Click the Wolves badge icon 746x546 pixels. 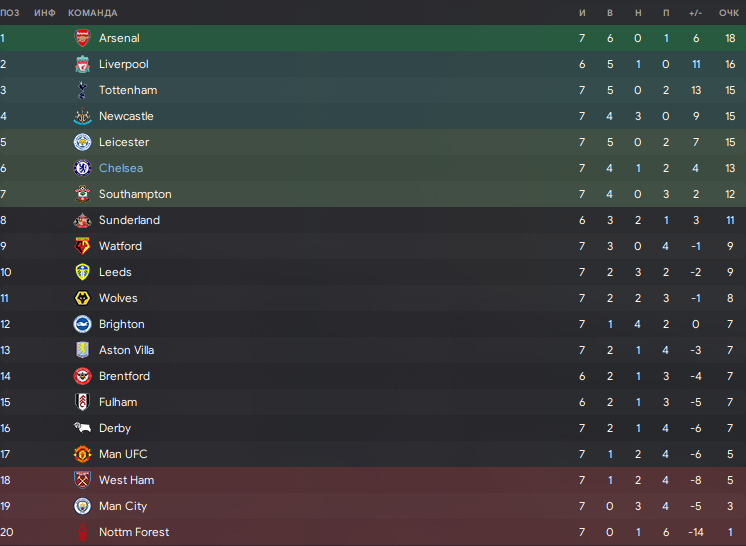pos(82,298)
